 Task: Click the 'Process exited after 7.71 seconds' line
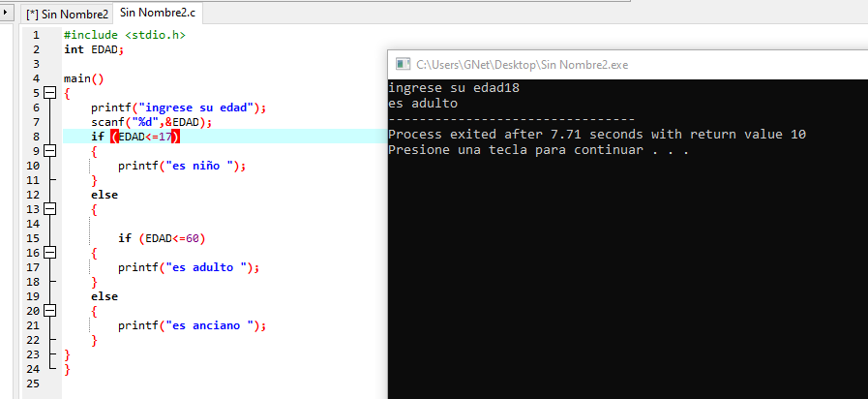click(x=597, y=134)
